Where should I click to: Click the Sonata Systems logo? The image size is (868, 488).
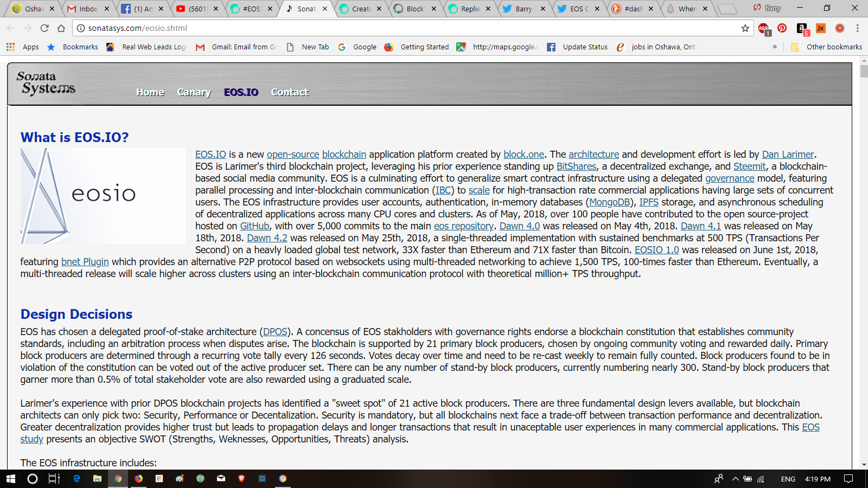(46, 83)
